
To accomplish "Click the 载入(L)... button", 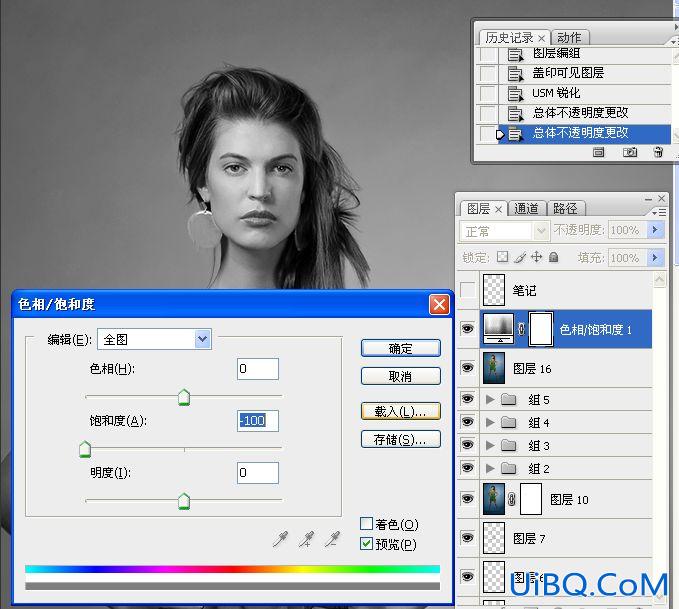I will [x=401, y=411].
